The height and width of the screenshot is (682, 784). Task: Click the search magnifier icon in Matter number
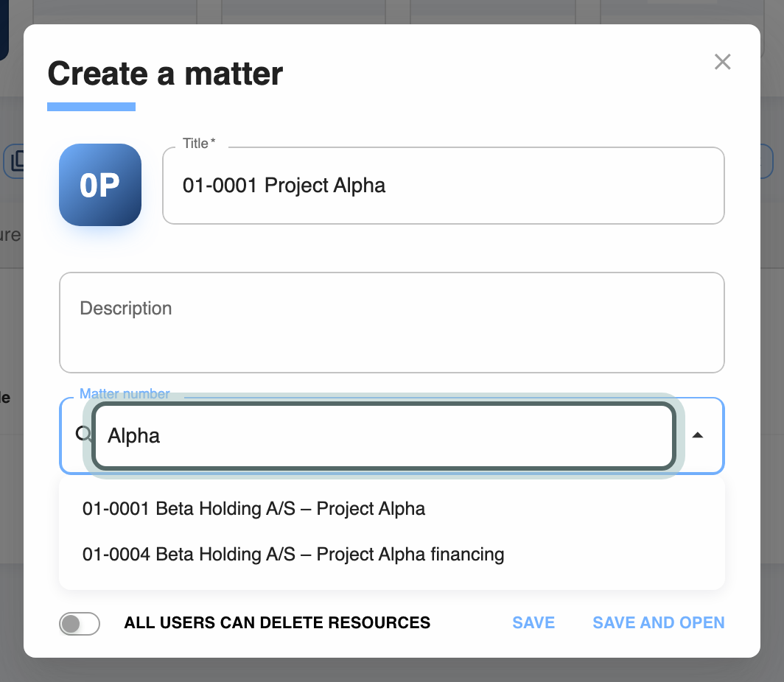(83, 434)
